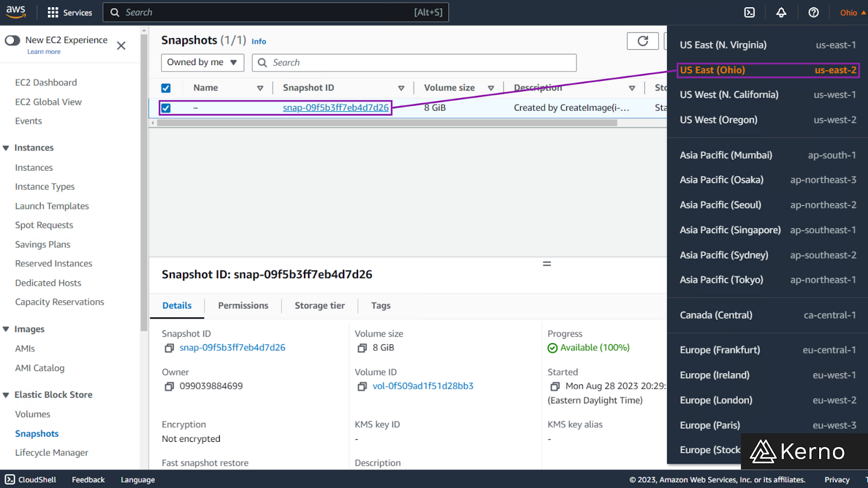Open notifications bell icon

781,12
